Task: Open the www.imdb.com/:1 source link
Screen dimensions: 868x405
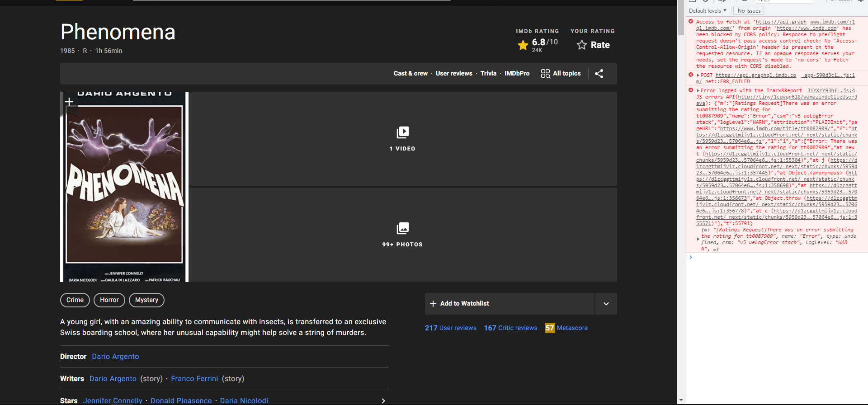Action: 833,22
